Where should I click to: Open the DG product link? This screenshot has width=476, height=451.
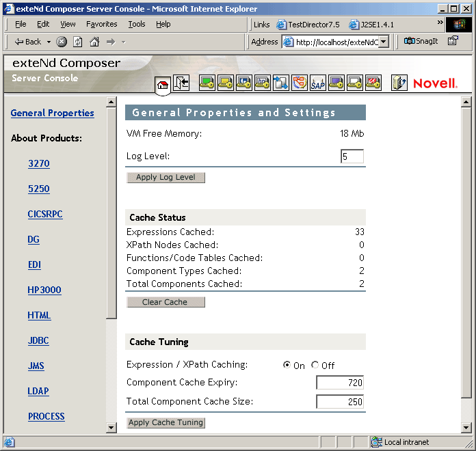[34, 239]
